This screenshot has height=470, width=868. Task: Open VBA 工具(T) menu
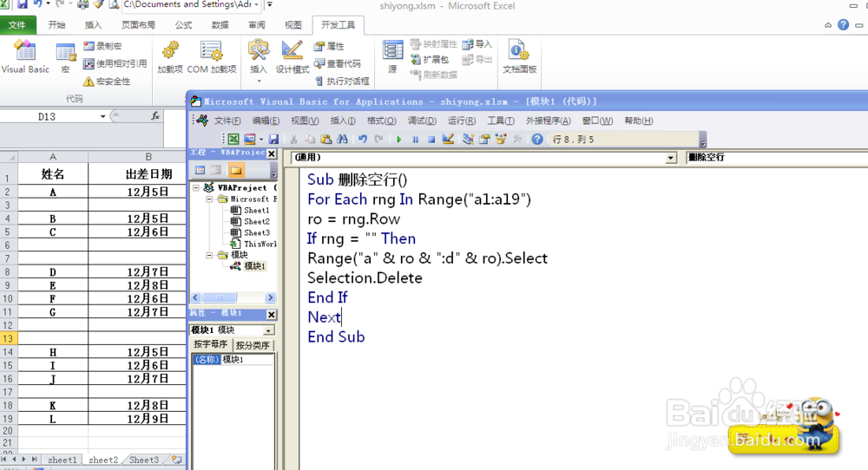pos(501,121)
